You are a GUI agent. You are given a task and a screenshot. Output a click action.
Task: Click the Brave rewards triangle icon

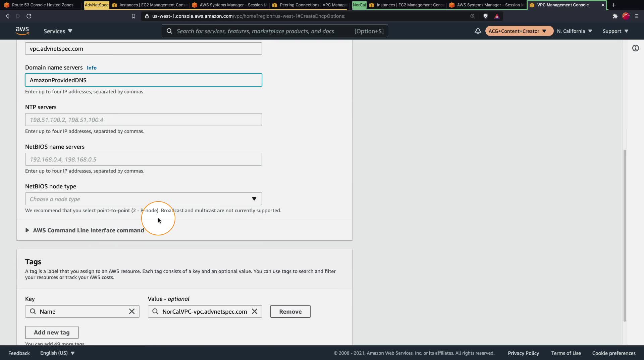point(497,16)
